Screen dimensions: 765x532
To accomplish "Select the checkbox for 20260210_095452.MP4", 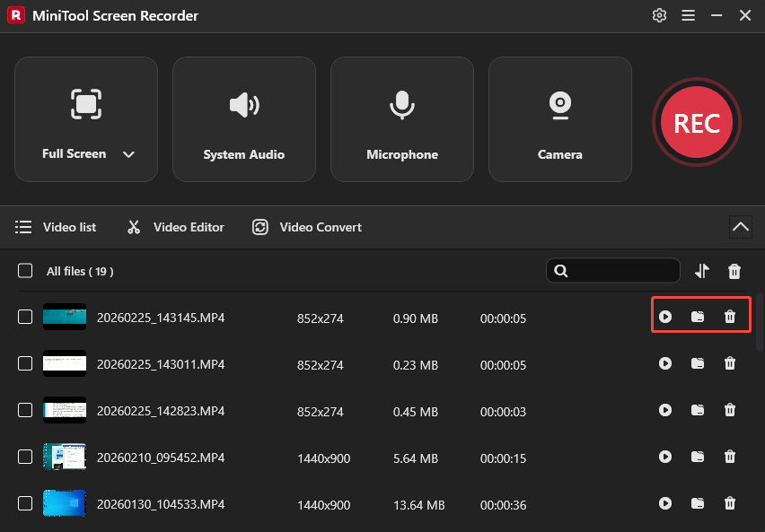I will coord(24,458).
